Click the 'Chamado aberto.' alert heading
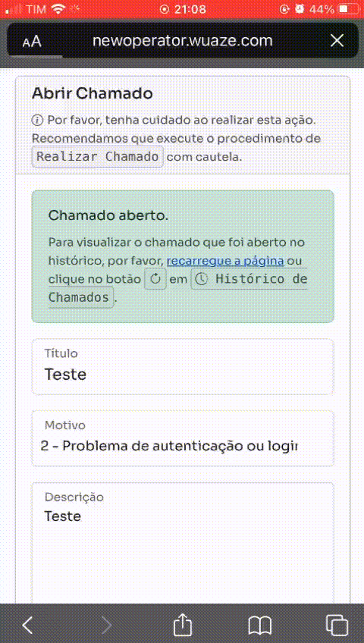 (x=108, y=216)
